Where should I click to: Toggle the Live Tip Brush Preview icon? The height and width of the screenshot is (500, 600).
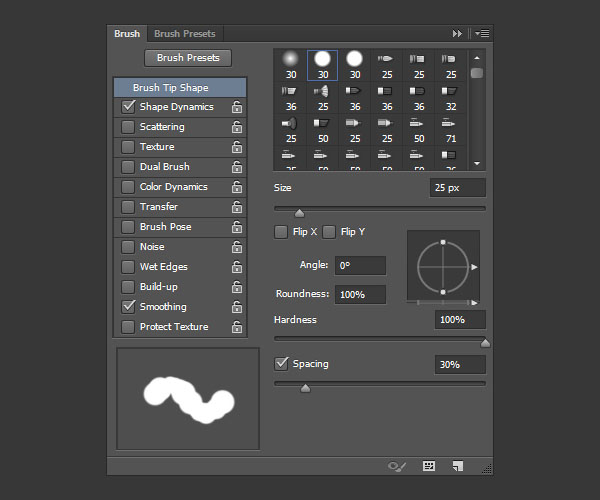[397, 466]
